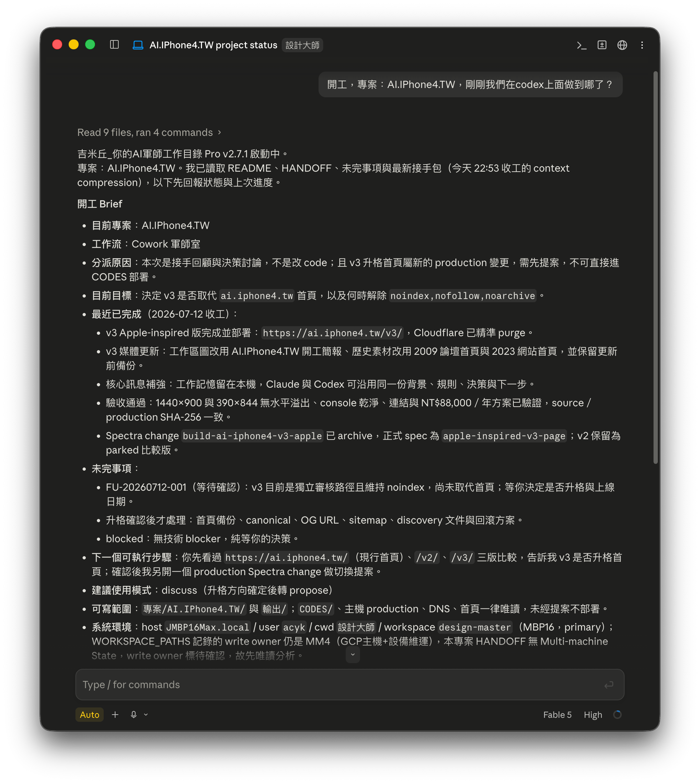The width and height of the screenshot is (700, 784).
Task: Click the /v2/ path code
Action: [427, 557]
